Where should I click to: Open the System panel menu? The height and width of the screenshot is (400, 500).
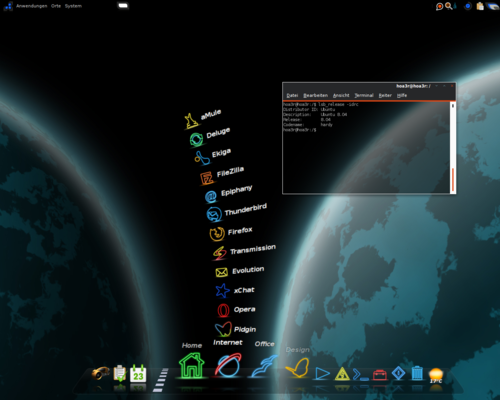(x=73, y=6)
